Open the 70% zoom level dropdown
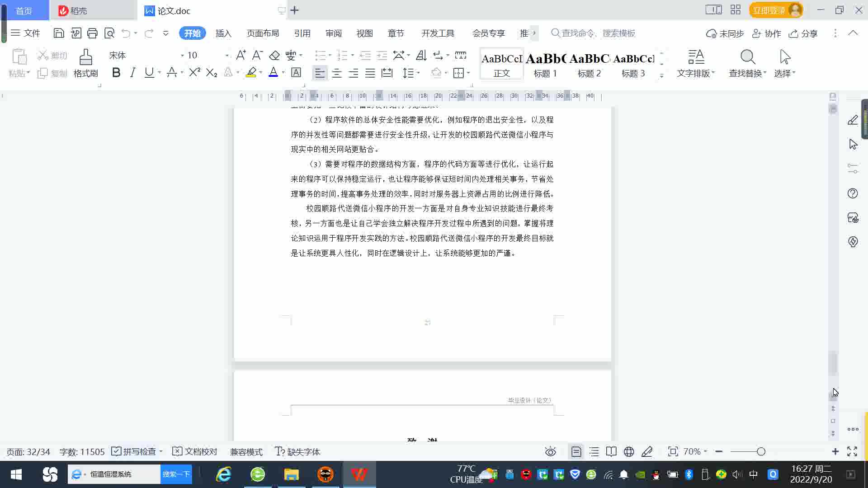868x488 pixels. (x=695, y=451)
